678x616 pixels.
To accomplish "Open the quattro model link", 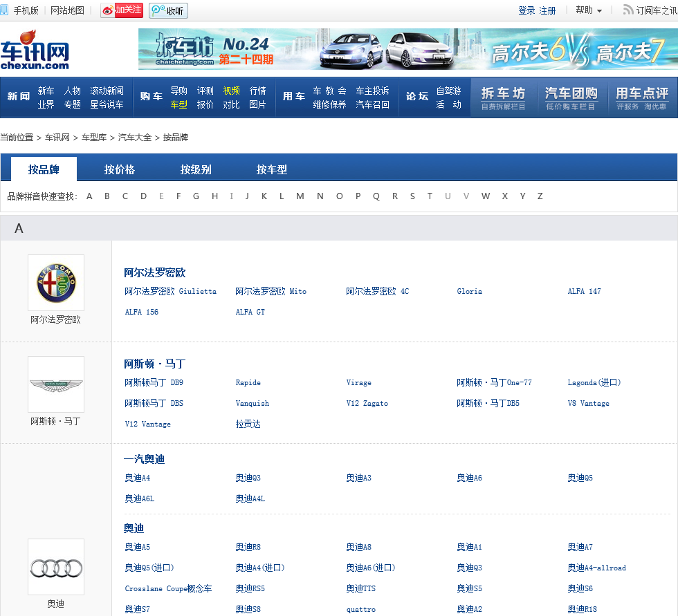I will click(x=360, y=609).
